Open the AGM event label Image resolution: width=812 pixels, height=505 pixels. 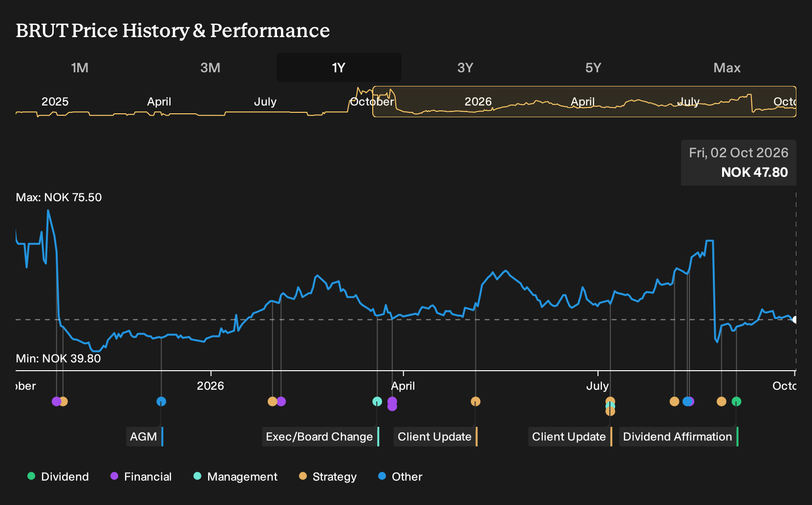pos(145,437)
